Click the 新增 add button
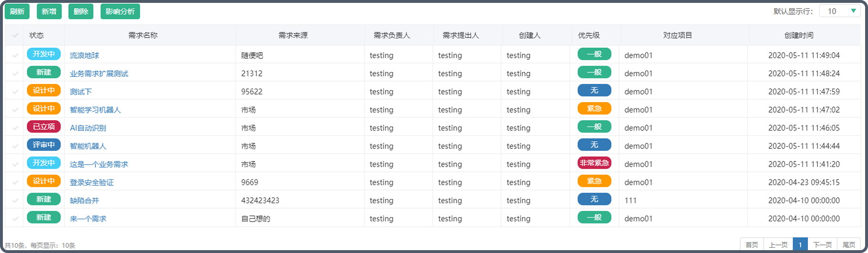The width and height of the screenshot is (868, 253). (49, 11)
